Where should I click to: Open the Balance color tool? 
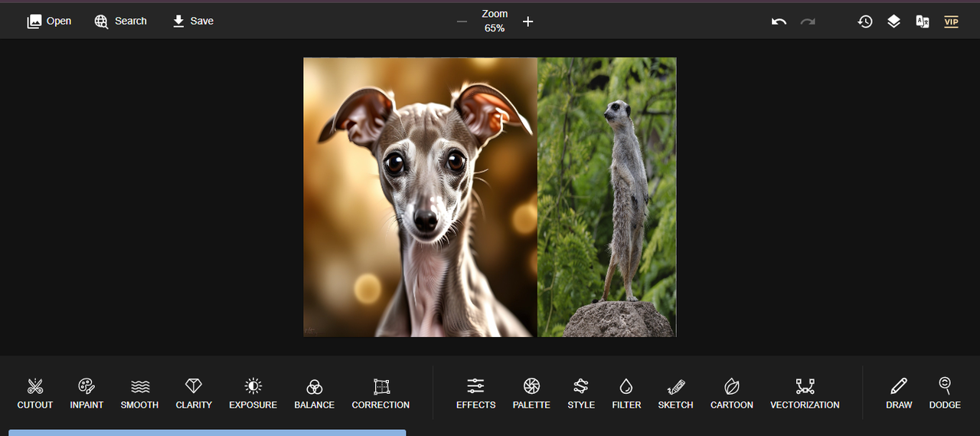pos(314,393)
